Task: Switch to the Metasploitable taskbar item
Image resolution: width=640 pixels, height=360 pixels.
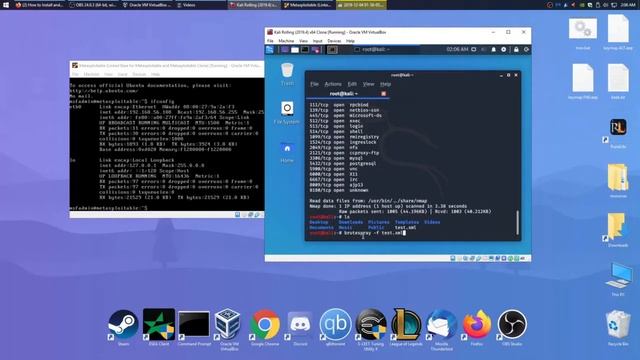Action: (307, 5)
